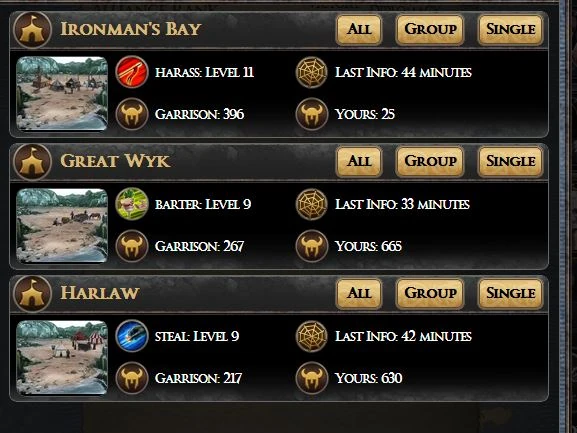
Task: Click the vertical scrollbar on the right edge
Action: (x=563, y=216)
